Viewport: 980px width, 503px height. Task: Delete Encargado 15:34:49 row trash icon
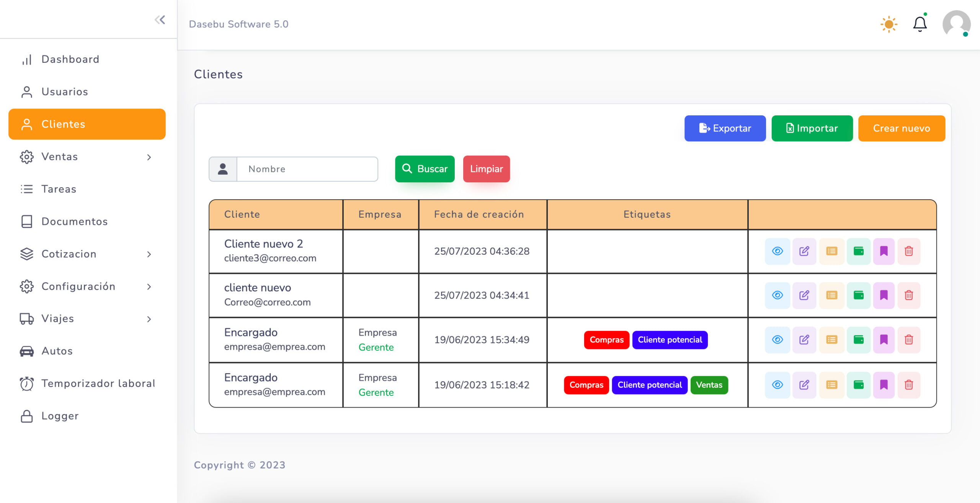tap(909, 340)
